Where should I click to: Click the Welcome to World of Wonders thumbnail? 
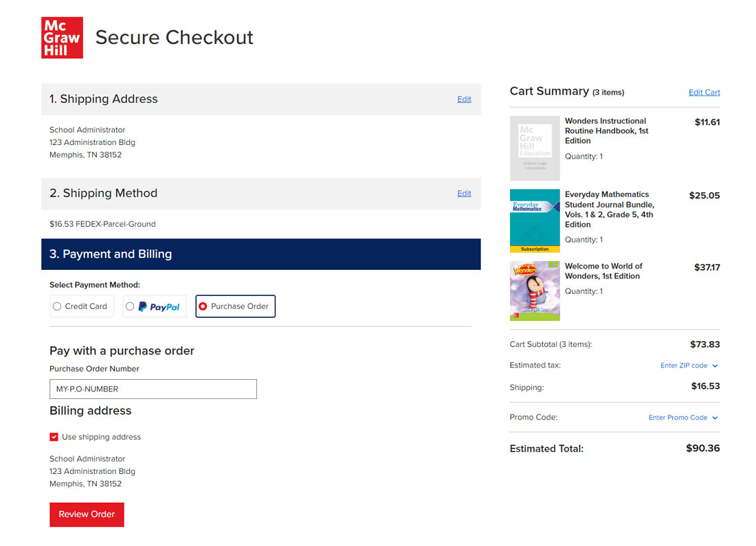click(x=535, y=291)
